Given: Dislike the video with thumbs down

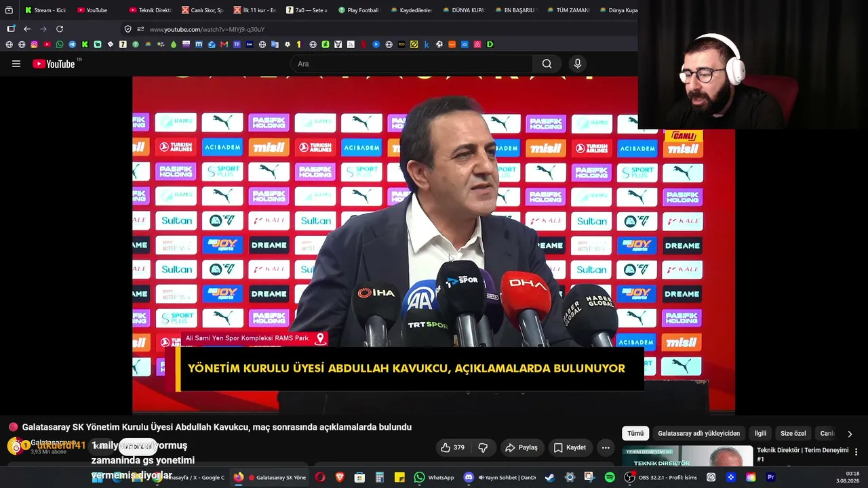Looking at the screenshot, I should [x=483, y=447].
